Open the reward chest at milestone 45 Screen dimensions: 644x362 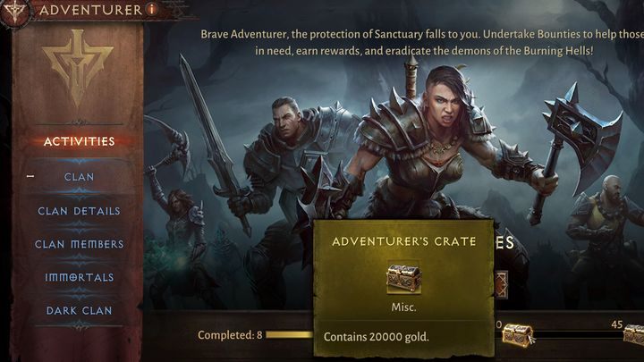click(x=634, y=334)
